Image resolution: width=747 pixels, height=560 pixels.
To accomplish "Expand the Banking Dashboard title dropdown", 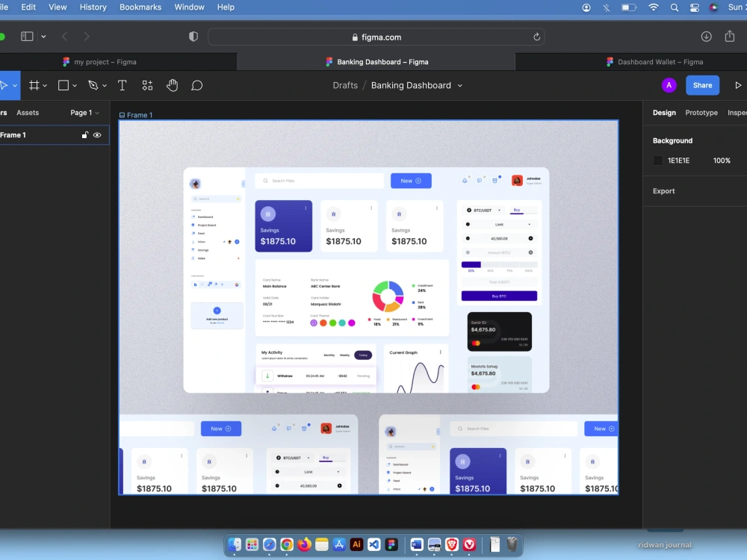I will pos(462,85).
